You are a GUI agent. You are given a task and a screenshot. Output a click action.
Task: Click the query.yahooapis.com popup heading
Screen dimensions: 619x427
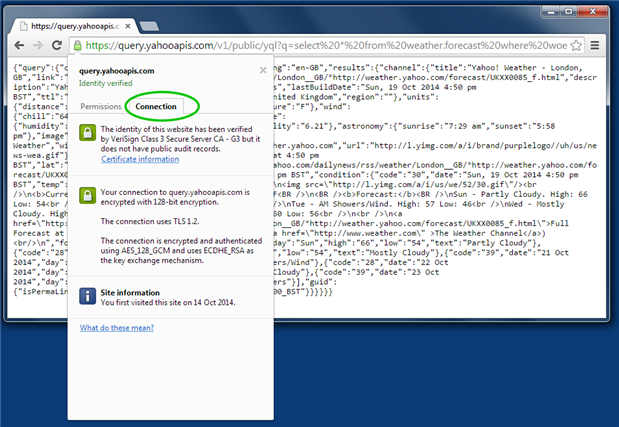tap(116, 71)
